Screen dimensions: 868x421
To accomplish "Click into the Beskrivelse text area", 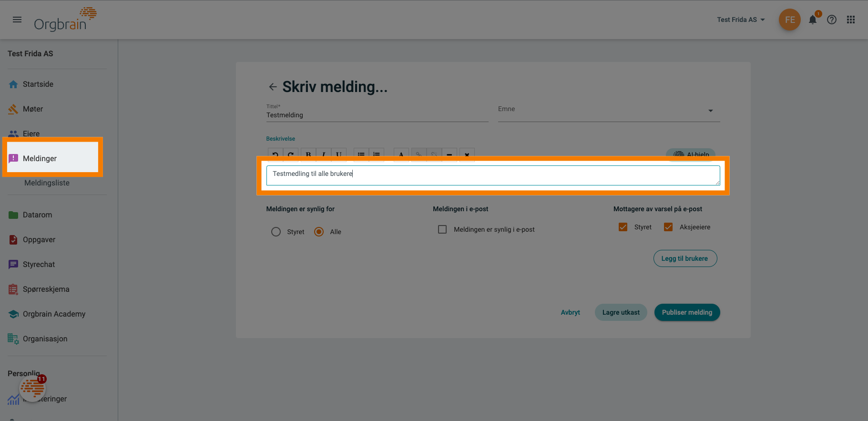I will click(x=493, y=175).
